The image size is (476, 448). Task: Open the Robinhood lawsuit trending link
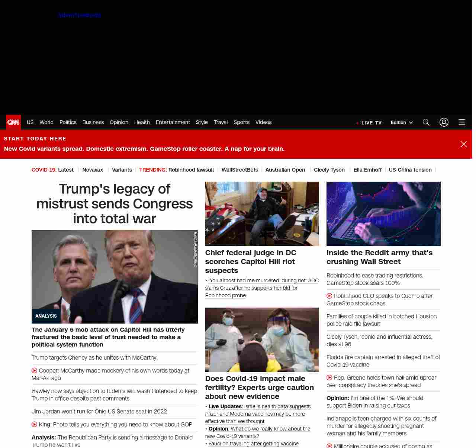[x=191, y=170]
